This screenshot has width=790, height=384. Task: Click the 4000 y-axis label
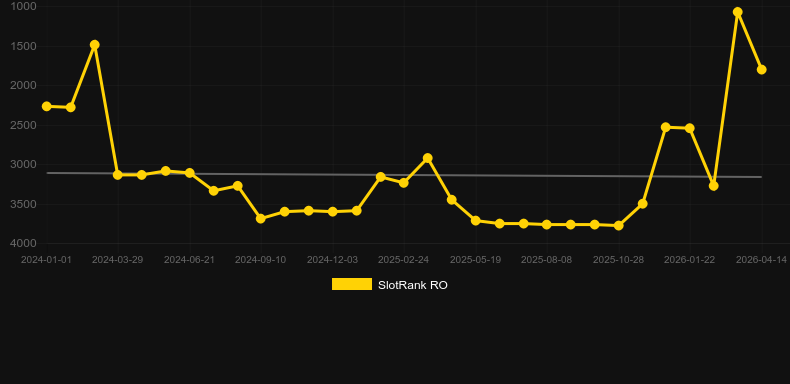[23, 243]
